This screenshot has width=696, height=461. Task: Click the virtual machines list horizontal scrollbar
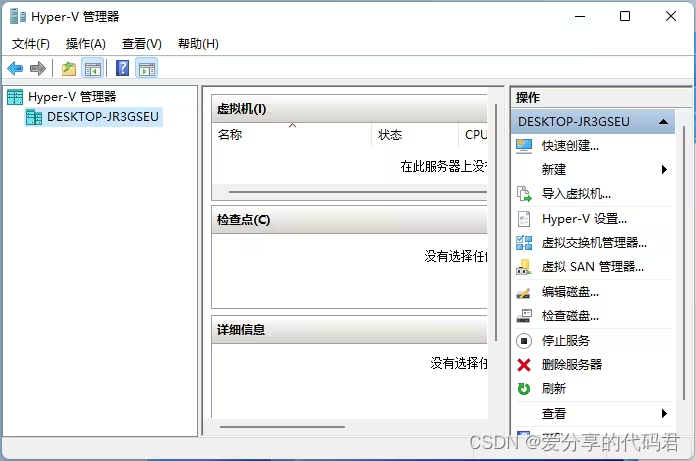[358, 192]
